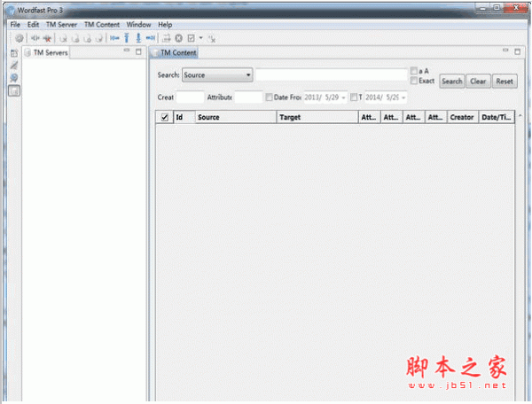Viewport: 532px width, 404px height.
Task: Click the last toolbar icon with X
Action: (212, 39)
